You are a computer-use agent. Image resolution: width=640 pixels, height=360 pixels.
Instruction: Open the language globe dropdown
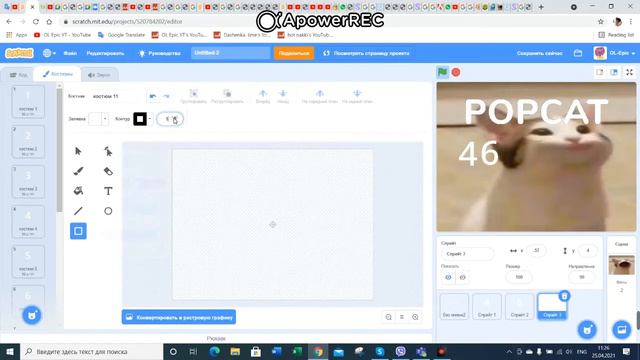coord(49,53)
